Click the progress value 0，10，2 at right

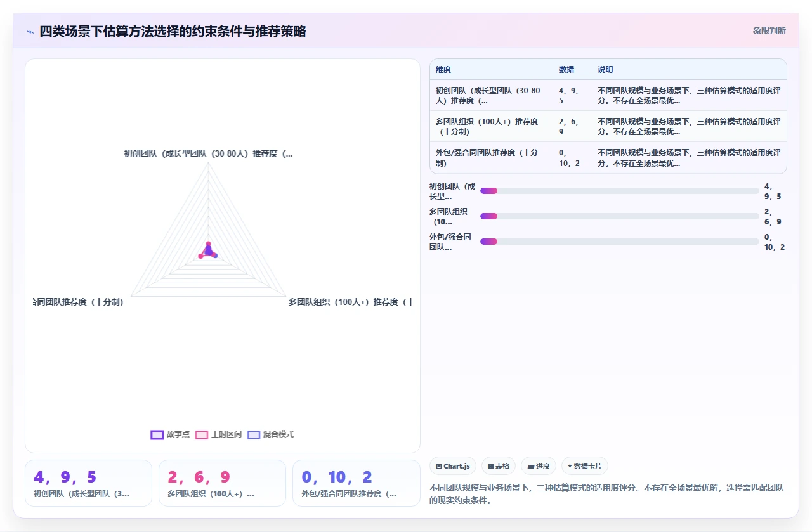coord(775,242)
